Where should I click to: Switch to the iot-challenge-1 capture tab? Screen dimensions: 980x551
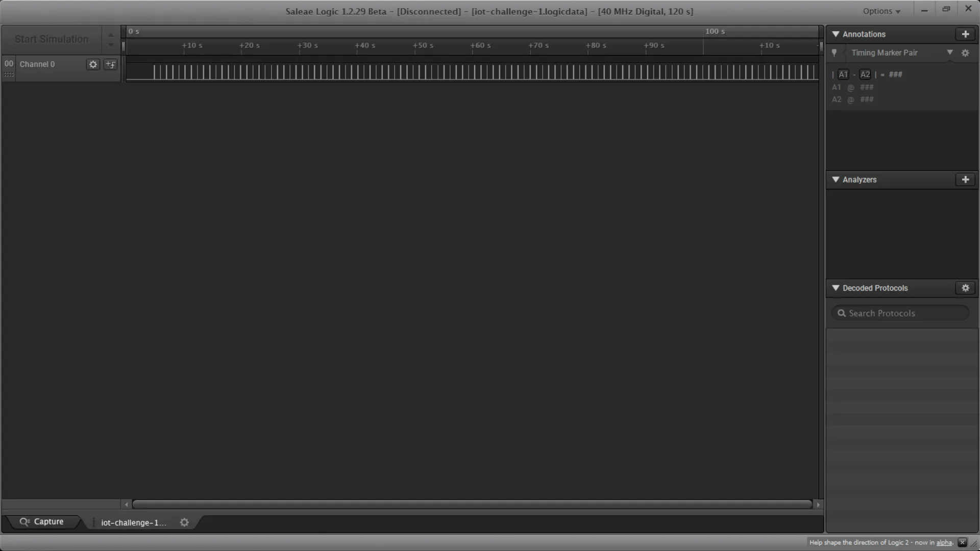tap(134, 522)
